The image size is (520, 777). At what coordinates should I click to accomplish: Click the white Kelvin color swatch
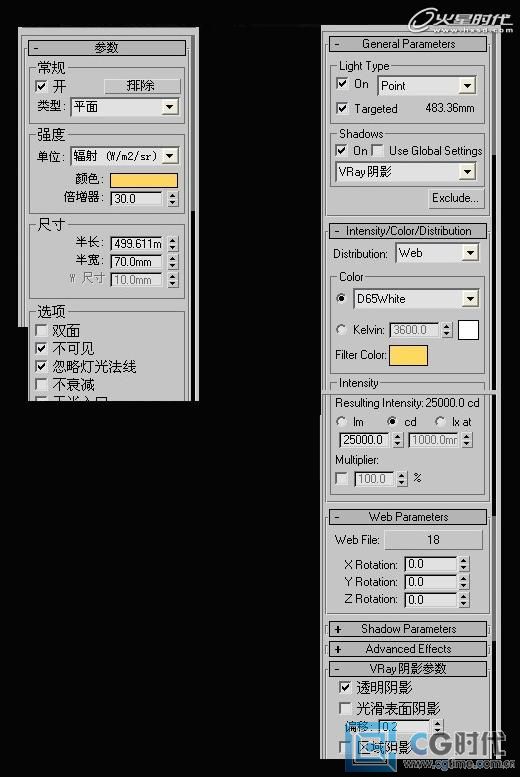(468, 330)
